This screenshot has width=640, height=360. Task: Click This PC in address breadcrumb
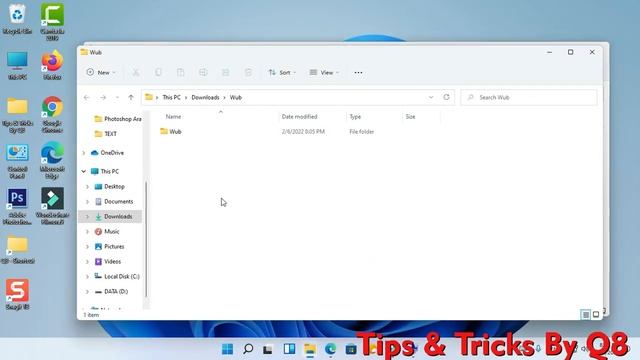click(171, 98)
